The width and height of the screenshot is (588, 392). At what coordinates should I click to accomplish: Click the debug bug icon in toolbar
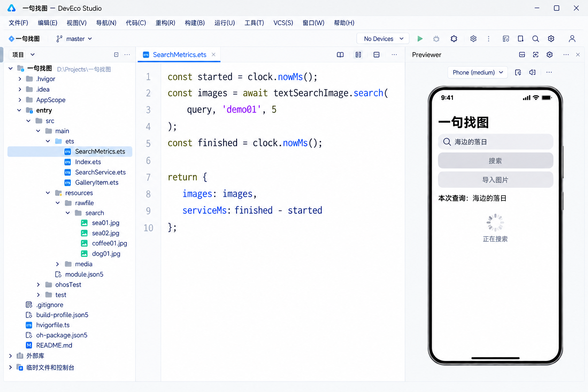coord(436,39)
